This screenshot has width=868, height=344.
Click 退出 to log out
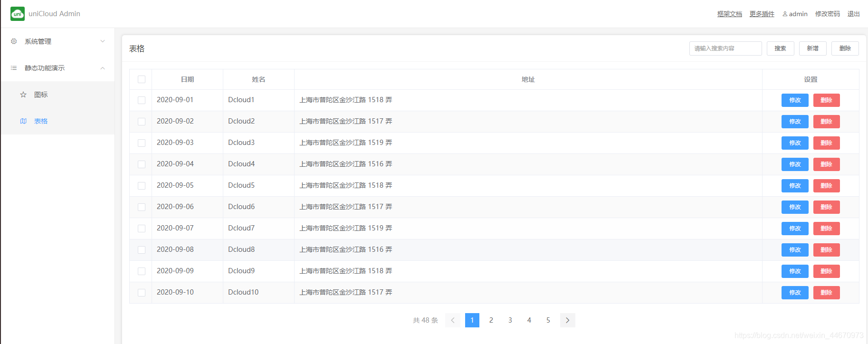(x=854, y=14)
